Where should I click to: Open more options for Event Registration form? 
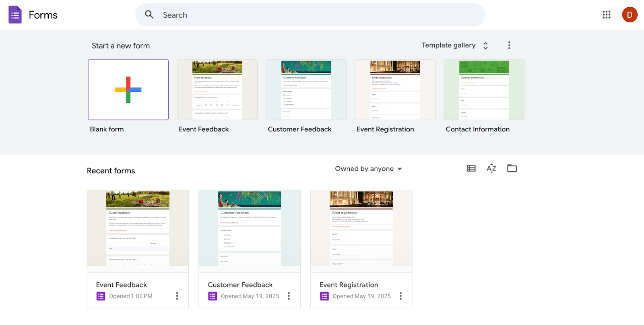(400, 296)
